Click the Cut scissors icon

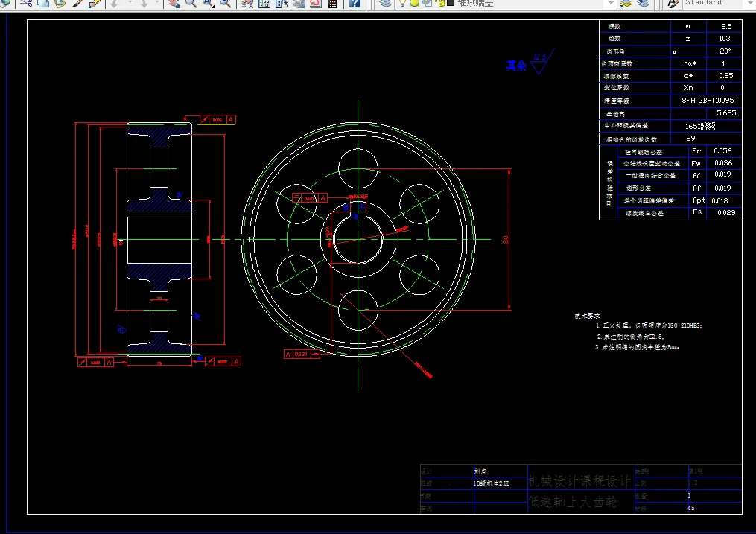(x=27, y=3)
